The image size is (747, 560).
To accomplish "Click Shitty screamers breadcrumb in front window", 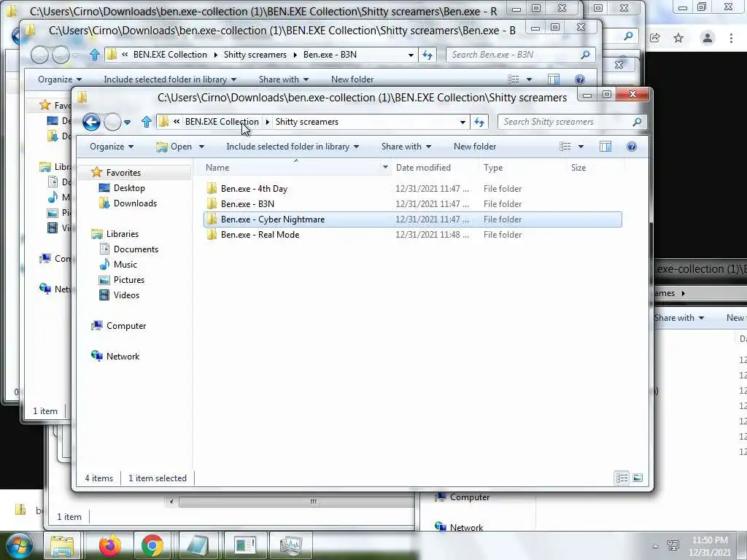I will [307, 122].
